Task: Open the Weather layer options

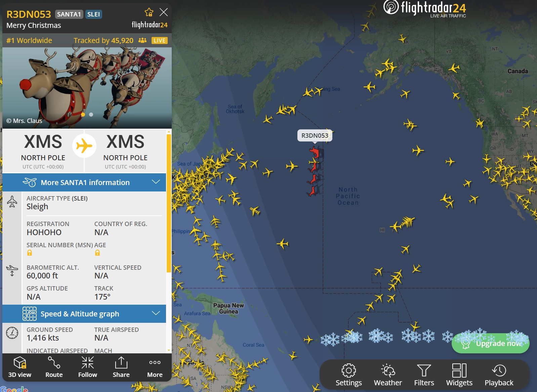Action: click(388, 375)
